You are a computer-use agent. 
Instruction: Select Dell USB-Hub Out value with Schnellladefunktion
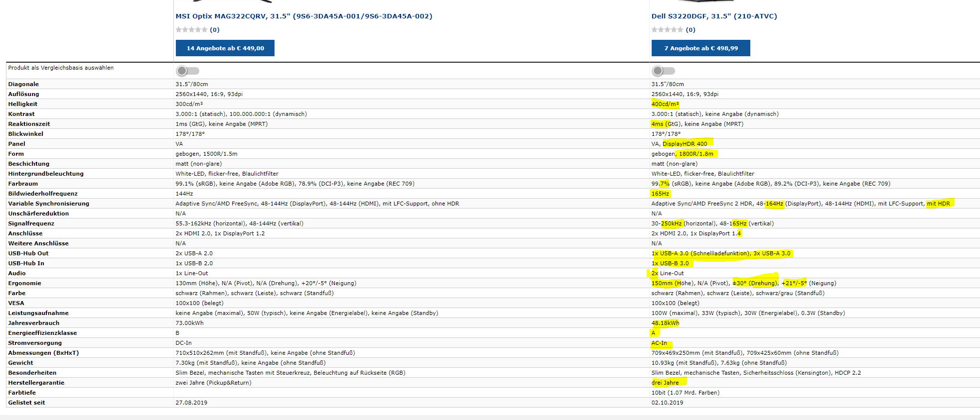coord(721,253)
